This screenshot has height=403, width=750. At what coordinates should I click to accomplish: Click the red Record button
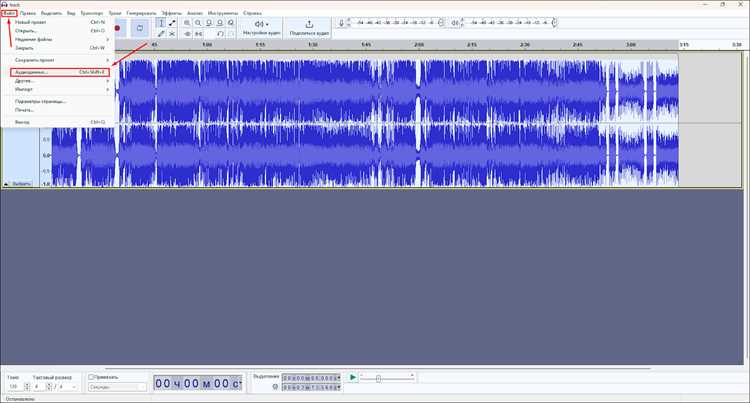[x=117, y=28]
